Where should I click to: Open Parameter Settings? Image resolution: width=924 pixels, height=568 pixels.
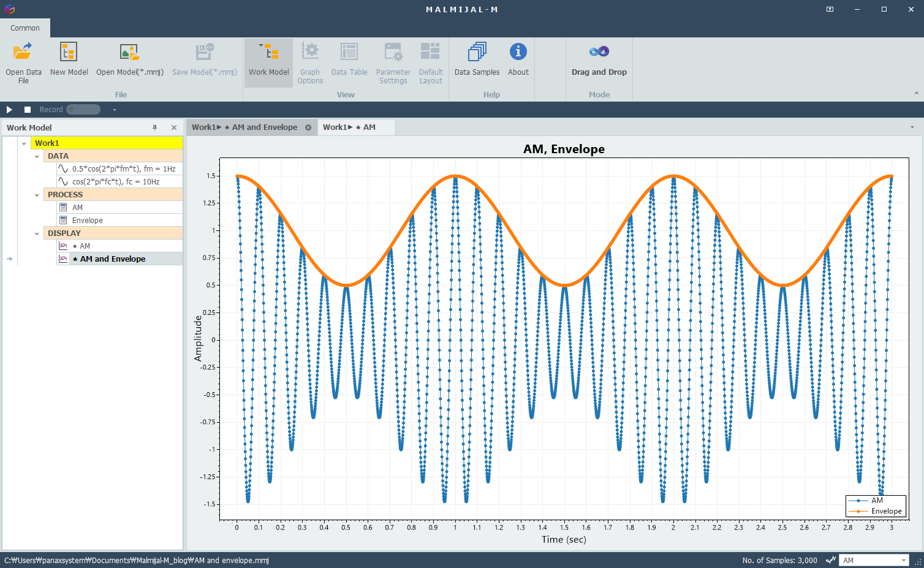(x=393, y=62)
